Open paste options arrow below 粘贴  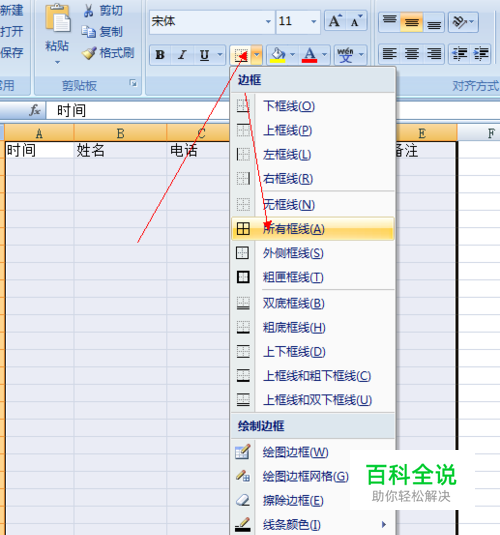pos(57,62)
